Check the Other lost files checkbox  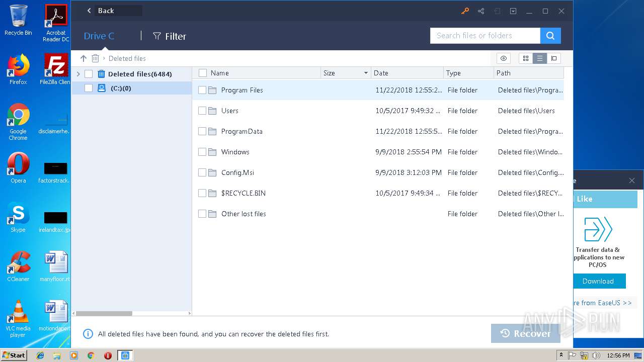pos(202,214)
